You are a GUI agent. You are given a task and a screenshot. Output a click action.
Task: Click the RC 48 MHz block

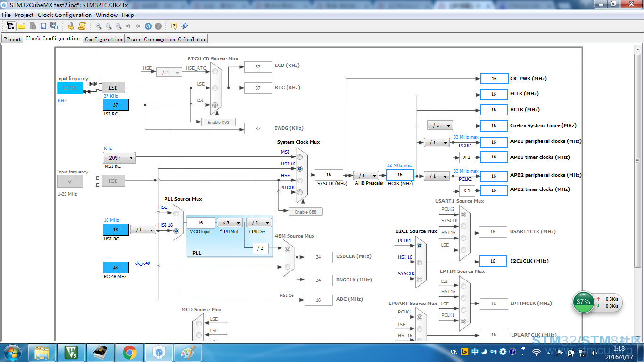coord(116,267)
